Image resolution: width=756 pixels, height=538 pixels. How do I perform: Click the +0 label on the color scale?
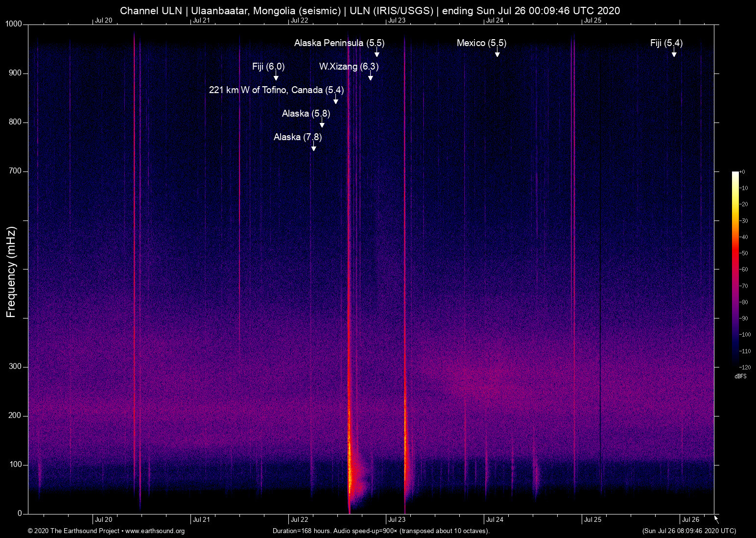pos(742,172)
